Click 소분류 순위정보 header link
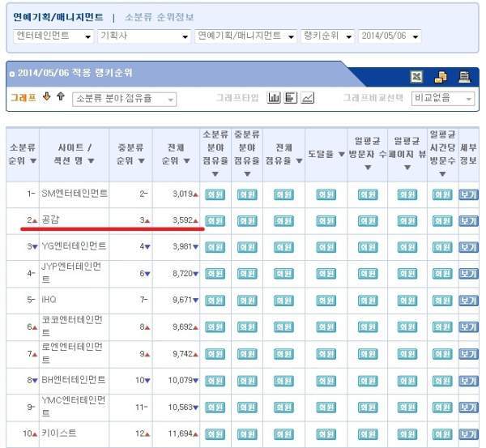Viewport: 486px width, 448px height. point(160,17)
